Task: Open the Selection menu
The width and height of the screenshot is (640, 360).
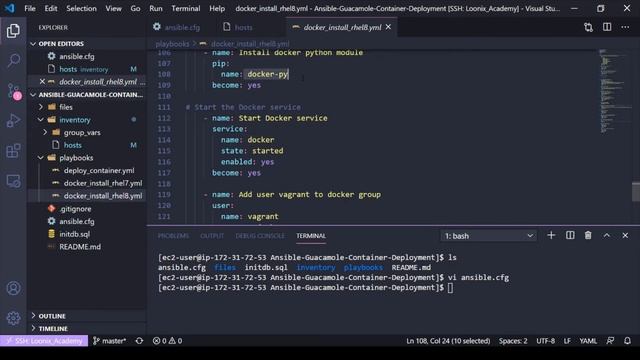Action: 81,8
